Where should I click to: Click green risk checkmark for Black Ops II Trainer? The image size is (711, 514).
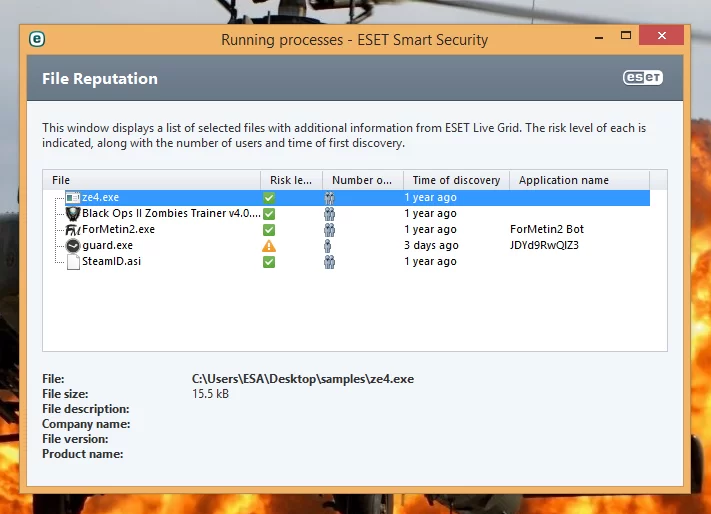pyautogui.click(x=269, y=214)
